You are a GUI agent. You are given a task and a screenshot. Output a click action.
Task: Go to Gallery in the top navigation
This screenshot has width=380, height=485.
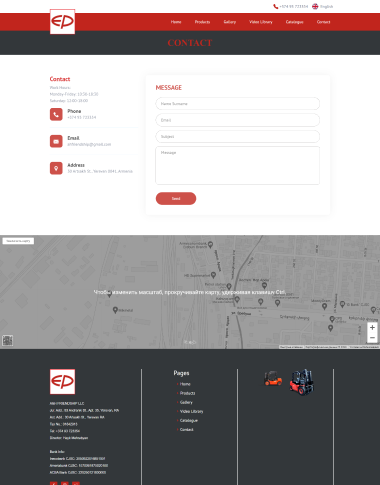(x=230, y=22)
